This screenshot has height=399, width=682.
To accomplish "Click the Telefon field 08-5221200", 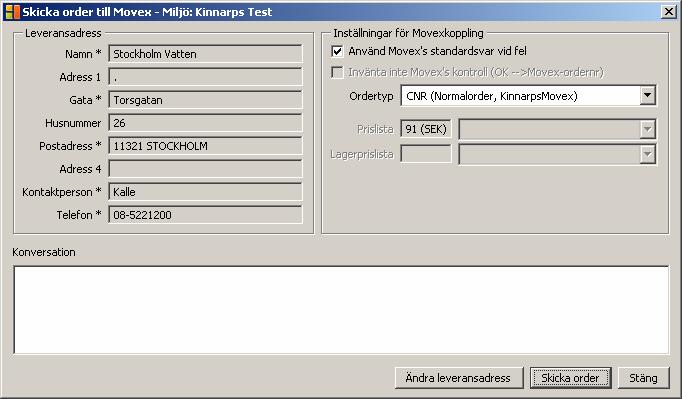I will click(x=205, y=215).
